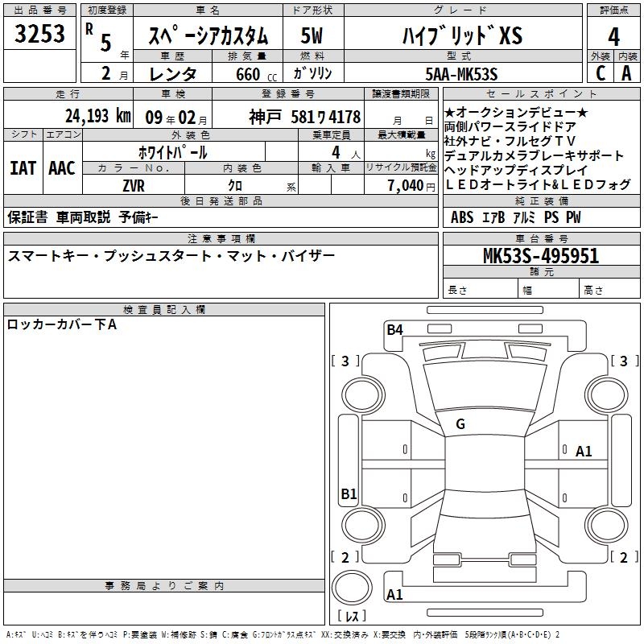Click the mileage 24,193 km
This screenshot has width=644, height=644.
click(x=98, y=116)
